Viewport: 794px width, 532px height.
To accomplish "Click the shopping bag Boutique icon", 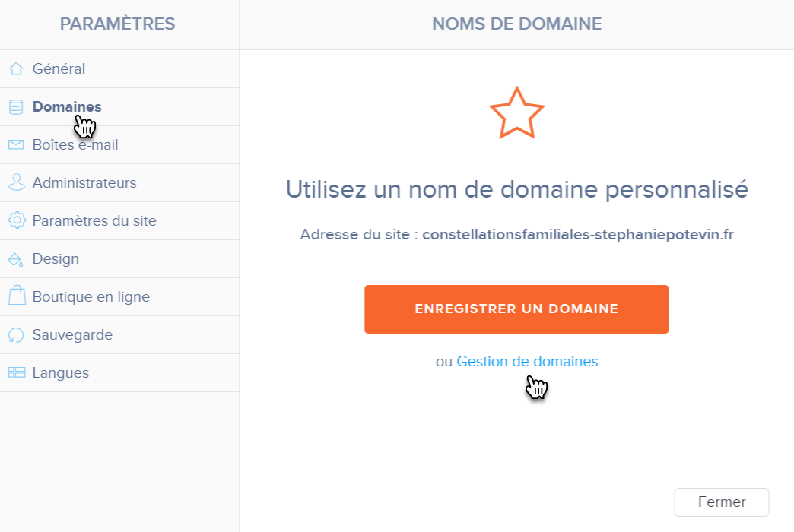I will pos(16,296).
